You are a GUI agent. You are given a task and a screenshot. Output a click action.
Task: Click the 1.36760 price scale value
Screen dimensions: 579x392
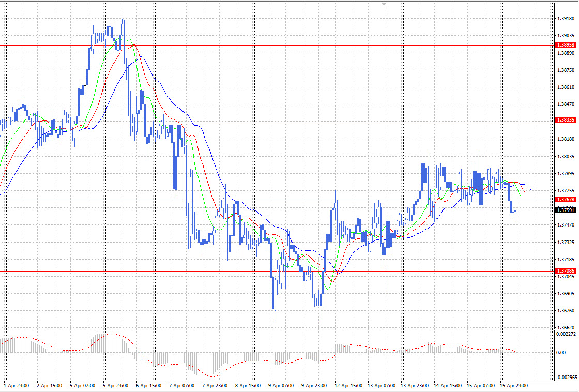tap(566, 311)
